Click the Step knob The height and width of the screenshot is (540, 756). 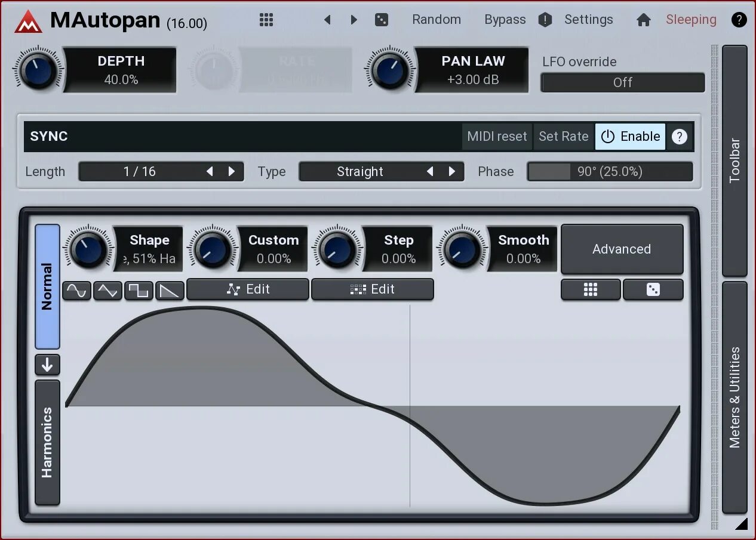[x=337, y=249]
